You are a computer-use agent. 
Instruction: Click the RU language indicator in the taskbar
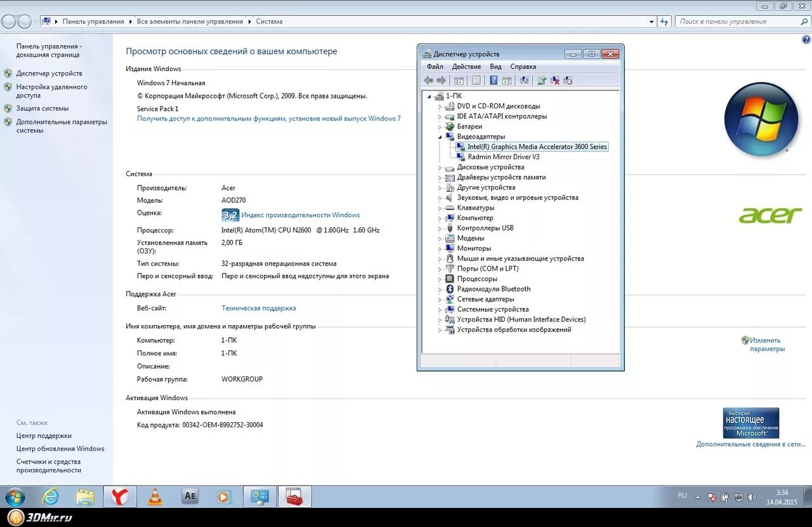(682, 495)
